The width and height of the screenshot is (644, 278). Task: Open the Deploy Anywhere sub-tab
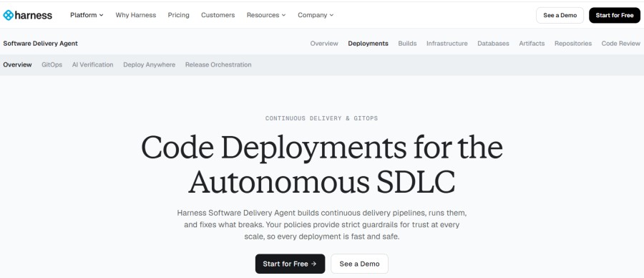[149, 64]
